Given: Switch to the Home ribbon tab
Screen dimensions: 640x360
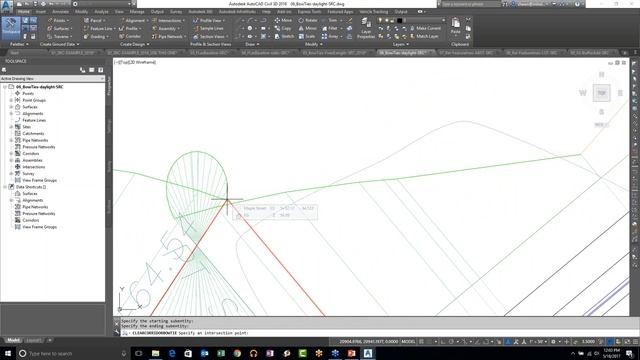Looking at the screenshot, I should tap(24, 12).
